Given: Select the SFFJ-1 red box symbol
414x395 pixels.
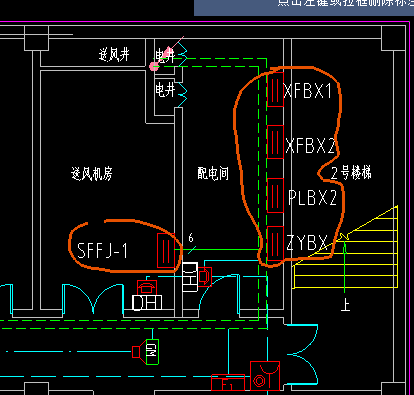Looking at the screenshot, I should coord(166,250).
